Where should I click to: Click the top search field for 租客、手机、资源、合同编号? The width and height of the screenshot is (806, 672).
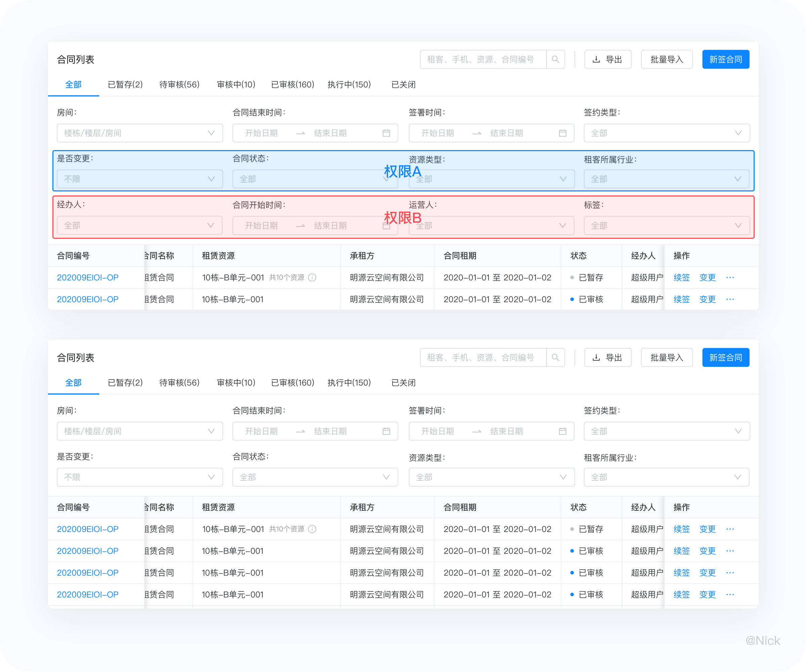[x=483, y=59]
